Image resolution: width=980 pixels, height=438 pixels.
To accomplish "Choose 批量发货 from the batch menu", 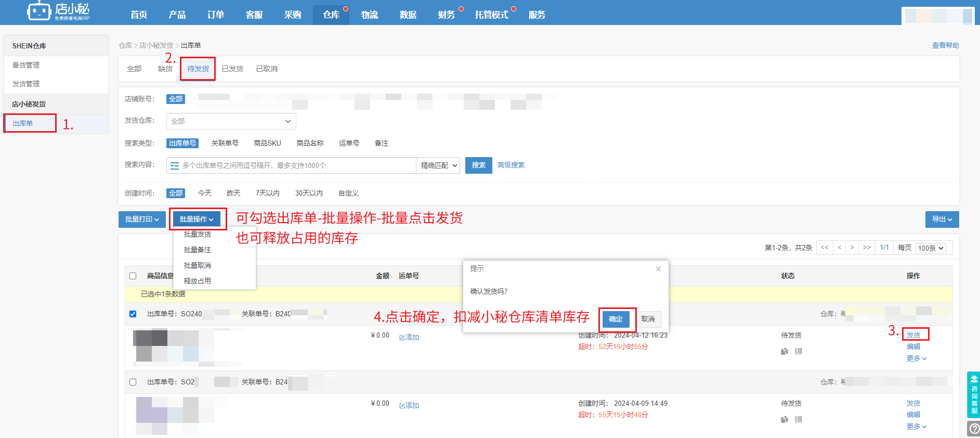I will (198, 235).
